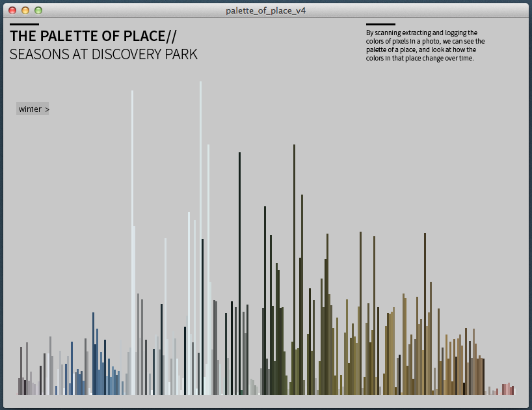Click the yellow minimize window button
The width and height of the screenshot is (532, 410).
pyautogui.click(x=25, y=10)
